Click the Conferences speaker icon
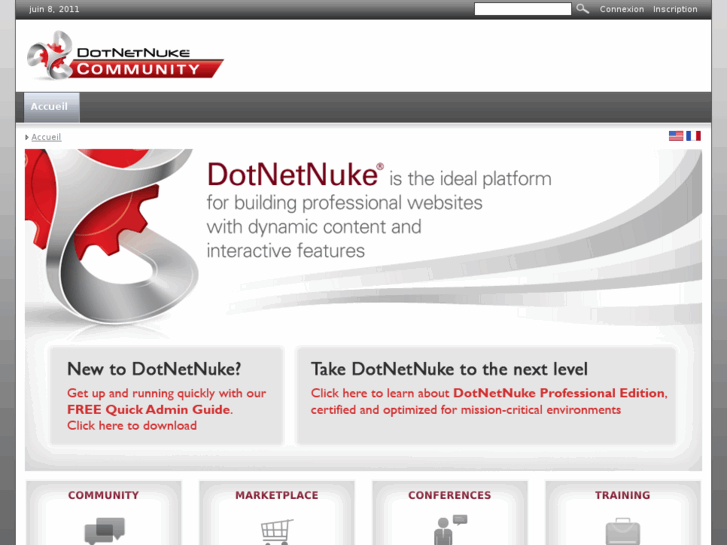This screenshot has height=545, width=727. [450, 530]
